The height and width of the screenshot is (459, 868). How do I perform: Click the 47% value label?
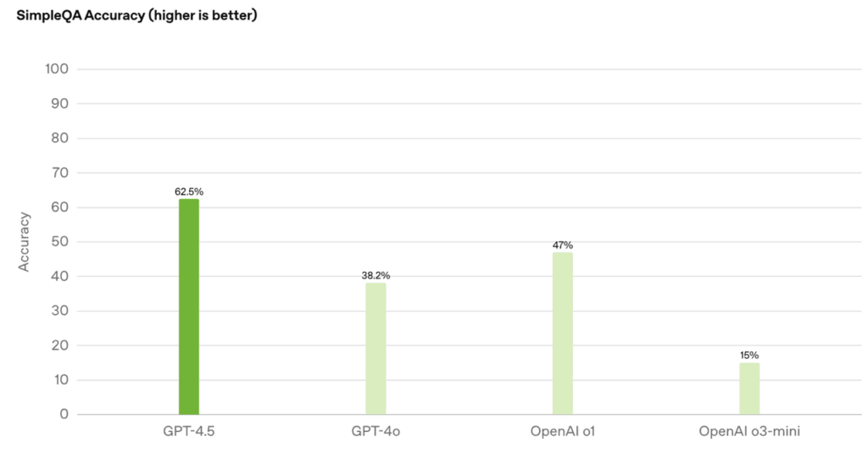coord(563,245)
